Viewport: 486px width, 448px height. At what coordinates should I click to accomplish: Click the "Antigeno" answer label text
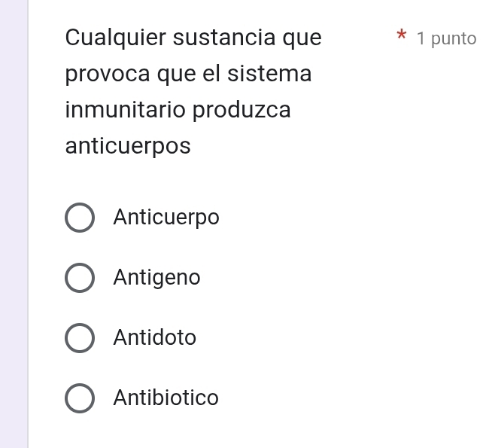[x=156, y=278]
